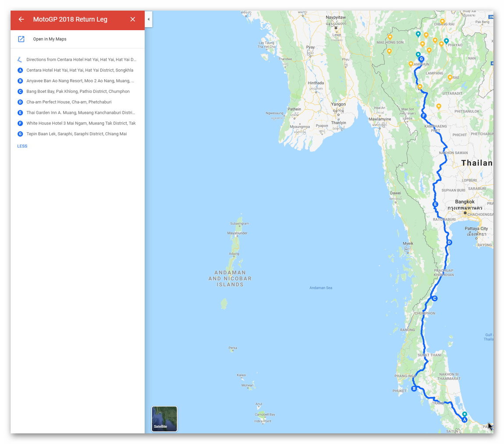Click map marker C near Chumphon

[434, 299]
